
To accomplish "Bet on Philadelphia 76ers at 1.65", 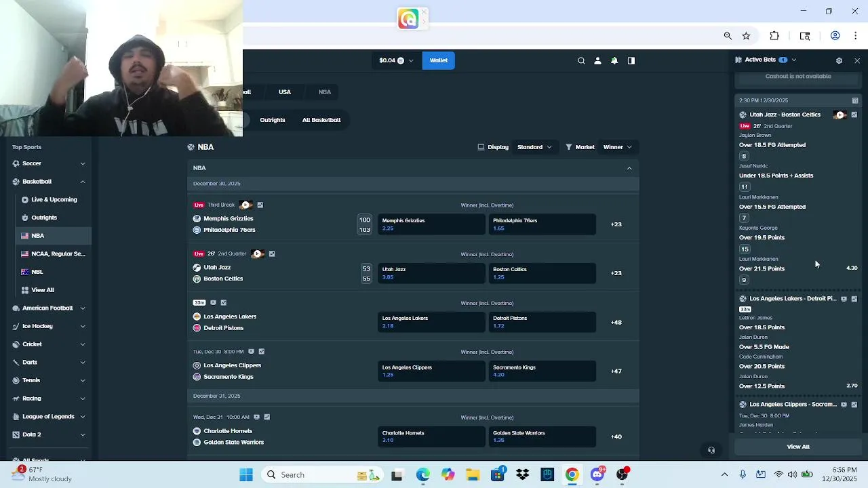I will (542, 224).
